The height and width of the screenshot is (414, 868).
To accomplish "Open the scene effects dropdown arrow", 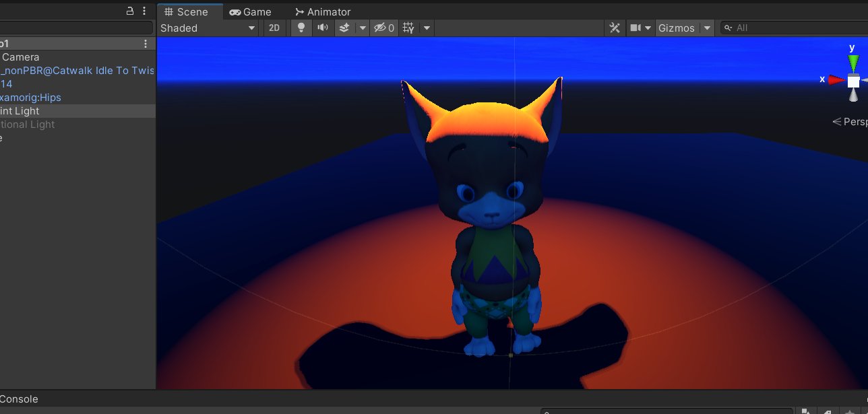I will [x=362, y=28].
